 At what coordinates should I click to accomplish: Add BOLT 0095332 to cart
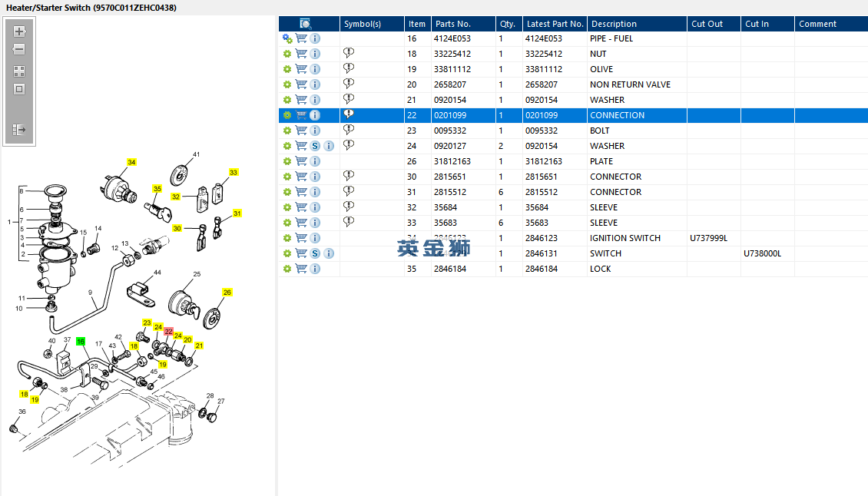pyautogui.click(x=301, y=131)
